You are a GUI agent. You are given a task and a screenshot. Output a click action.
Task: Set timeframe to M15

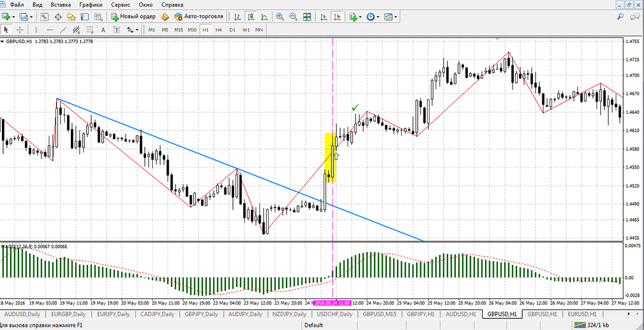click(x=178, y=30)
